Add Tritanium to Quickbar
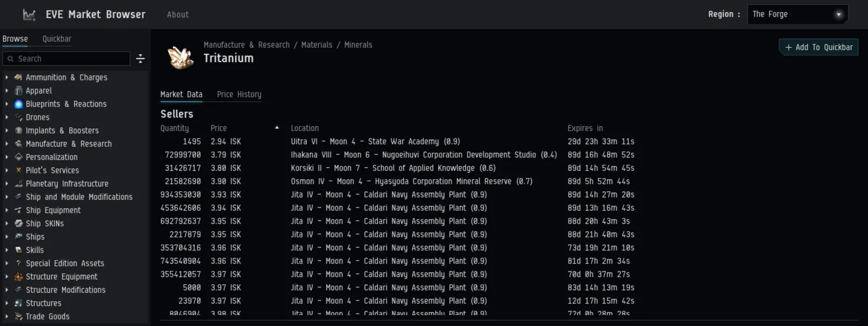Image resolution: width=868 pixels, height=326 pixels. click(x=819, y=47)
